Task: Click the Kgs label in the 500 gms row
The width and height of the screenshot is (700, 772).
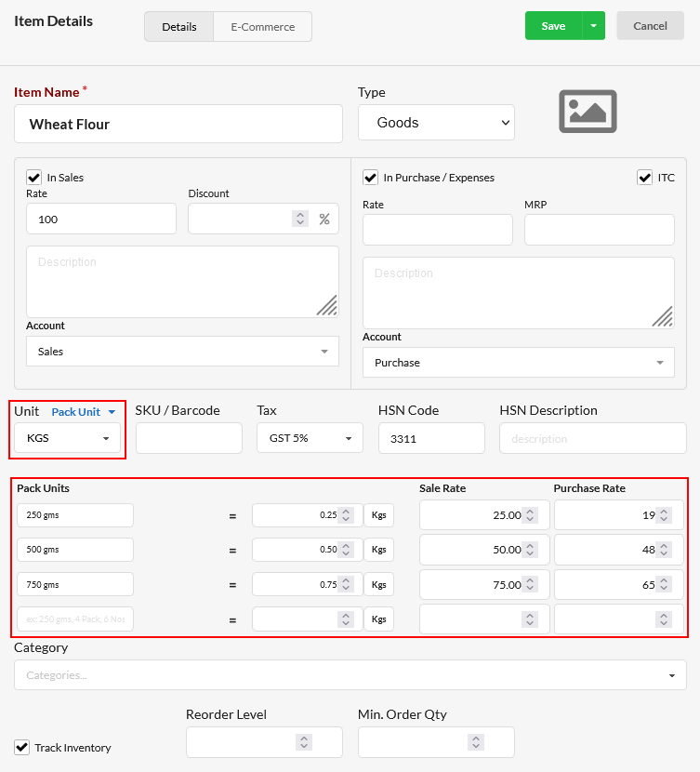Action: pyautogui.click(x=378, y=550)
